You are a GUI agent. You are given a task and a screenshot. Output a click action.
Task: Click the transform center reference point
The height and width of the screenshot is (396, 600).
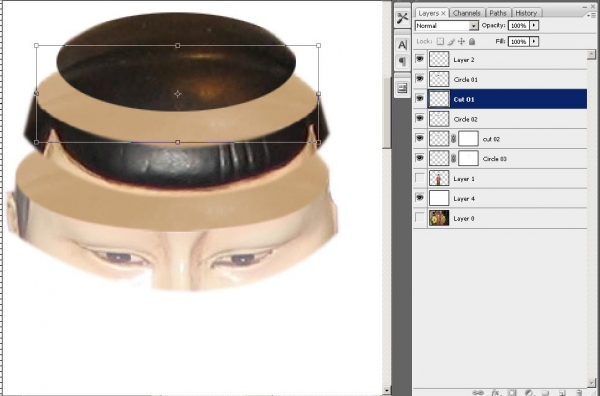tap(178, 94)
